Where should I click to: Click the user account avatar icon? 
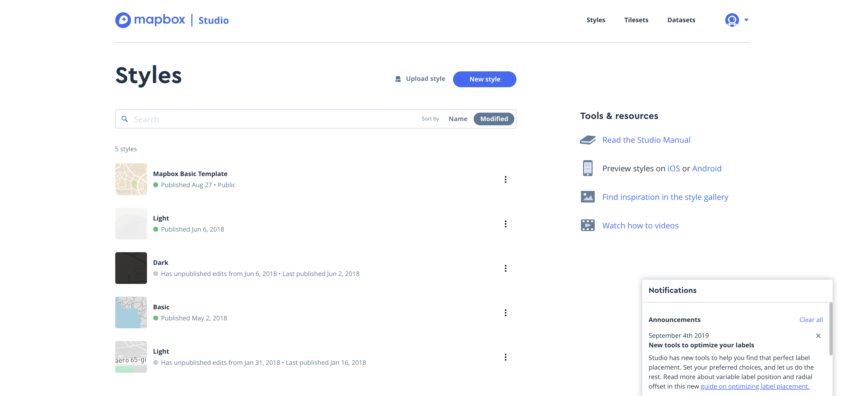pos(732,20)
